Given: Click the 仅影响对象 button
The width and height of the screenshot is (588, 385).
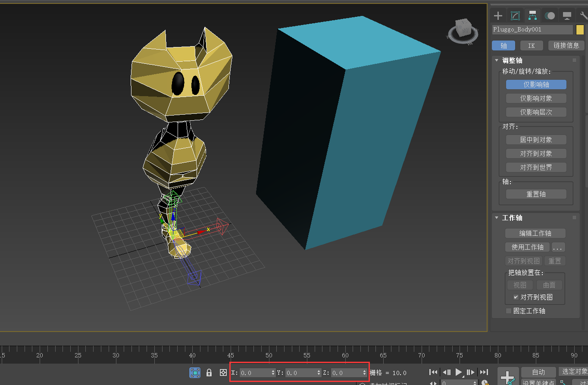Looking at the screenshot, I should (536, 98).
